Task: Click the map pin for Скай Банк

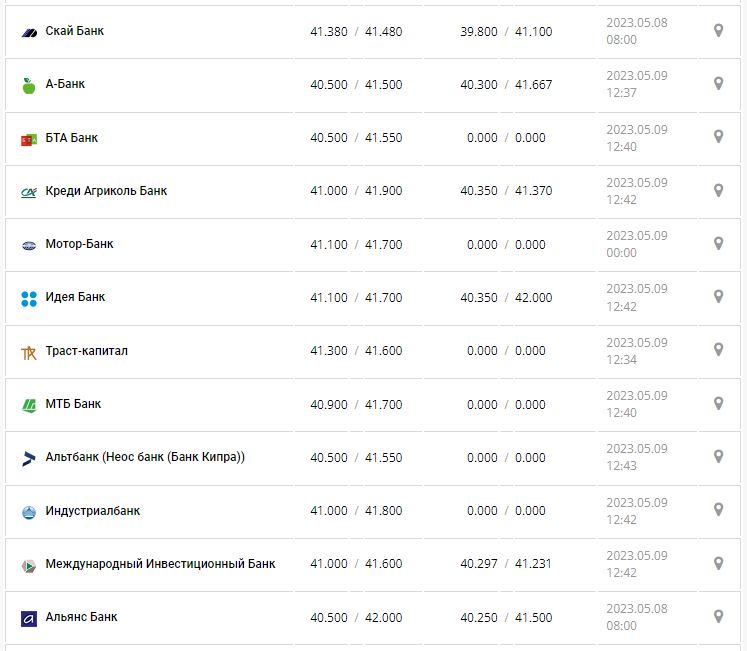Action: [x=718, y=31]
